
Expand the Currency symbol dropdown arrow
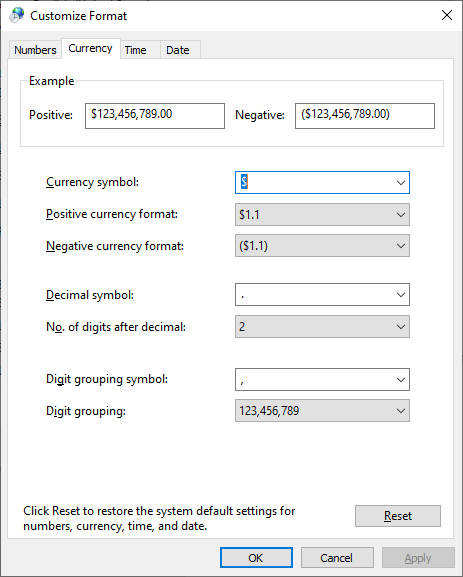[x=400, y=183]
